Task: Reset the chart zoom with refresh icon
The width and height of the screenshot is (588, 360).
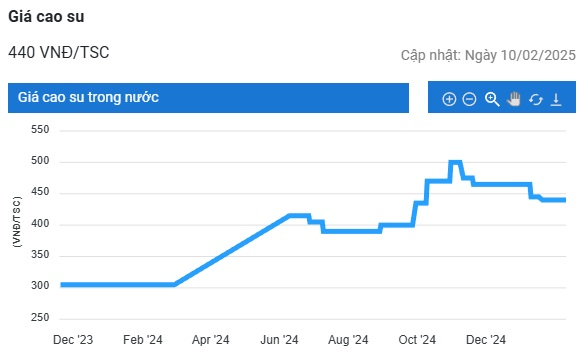Action: (x=536, y=100)
